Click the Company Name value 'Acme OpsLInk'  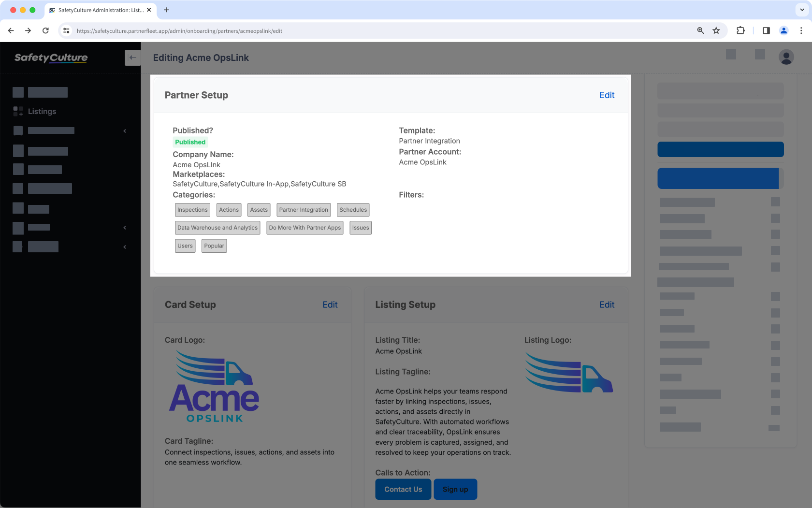pyautogui.click(x=197, y=165)
